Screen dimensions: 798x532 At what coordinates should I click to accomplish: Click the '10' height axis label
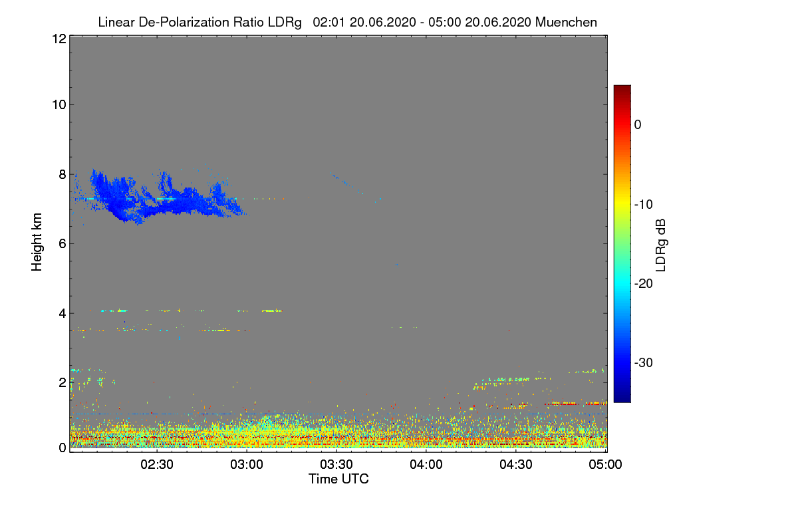click(59, 104)
